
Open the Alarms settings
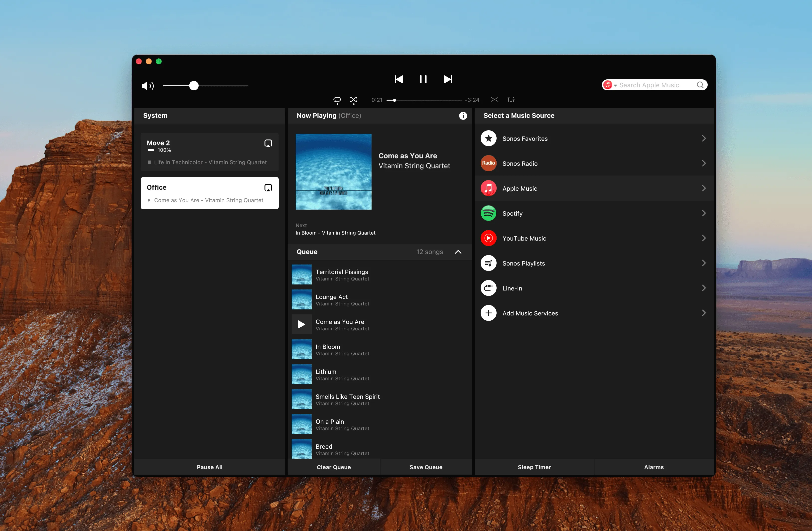click(654, 467)
